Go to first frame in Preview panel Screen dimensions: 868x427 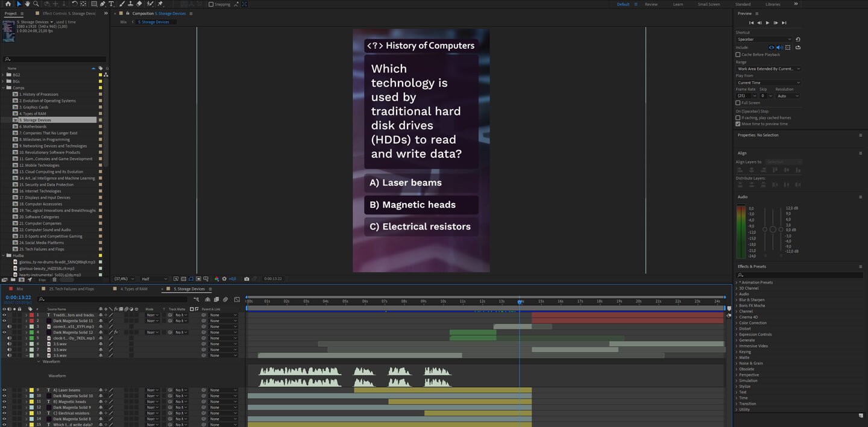[751, 23]
